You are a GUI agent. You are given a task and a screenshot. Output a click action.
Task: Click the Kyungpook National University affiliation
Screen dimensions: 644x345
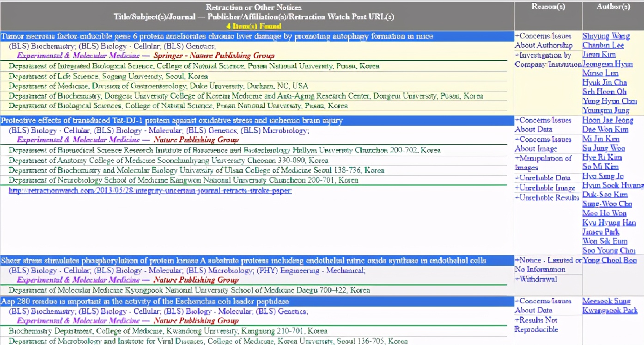189,290
